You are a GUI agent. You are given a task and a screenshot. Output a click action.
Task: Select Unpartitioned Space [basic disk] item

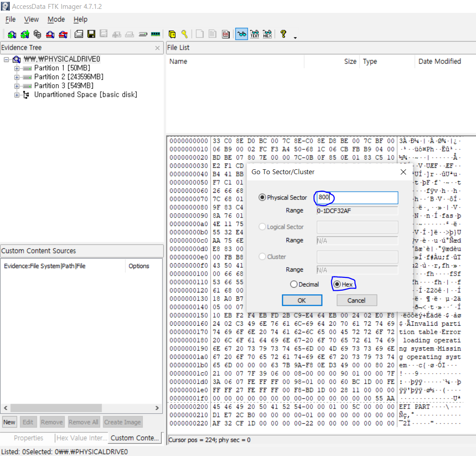85,95
